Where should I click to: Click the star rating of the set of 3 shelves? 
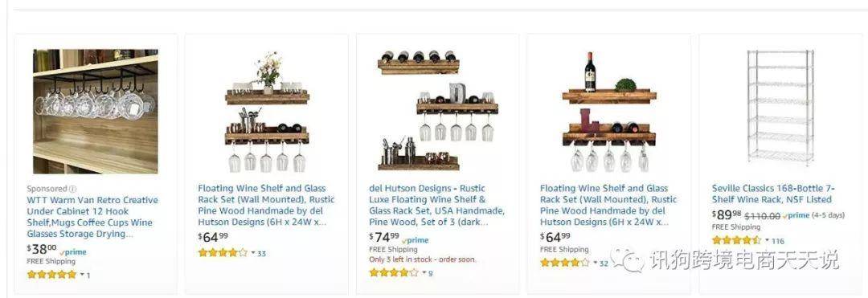(394, 272)
